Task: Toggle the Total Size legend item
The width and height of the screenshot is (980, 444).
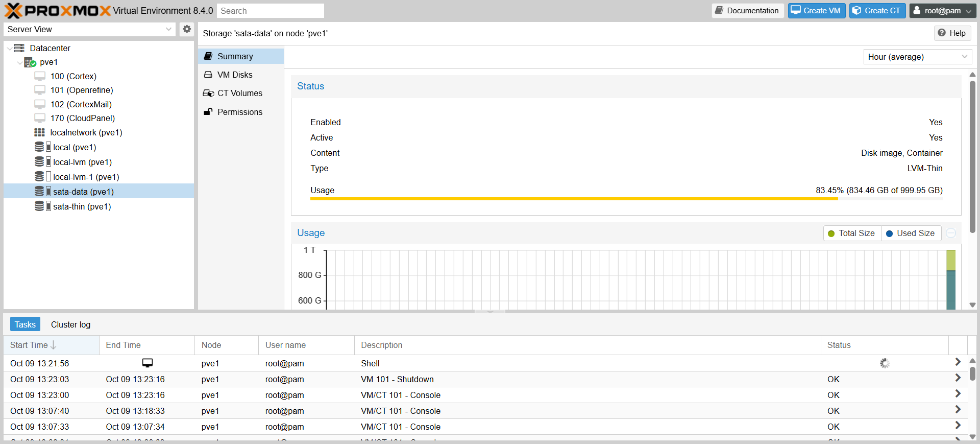Action: tap(851, 233)
